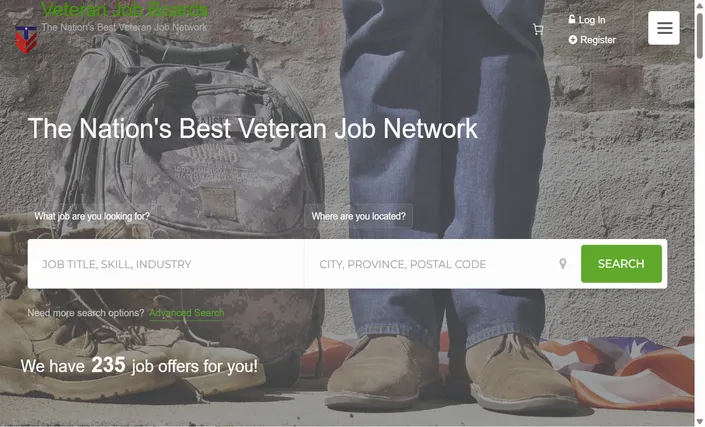The image size is (705, 427).
Task: Open the shopping cart icon
Action: point(538,30)
